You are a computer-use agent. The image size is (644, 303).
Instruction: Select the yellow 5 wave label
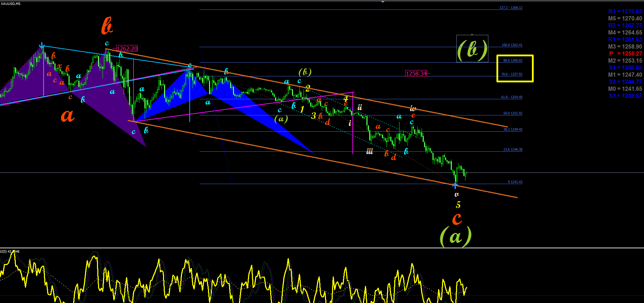pyautogui.click(x=458, y=205)
